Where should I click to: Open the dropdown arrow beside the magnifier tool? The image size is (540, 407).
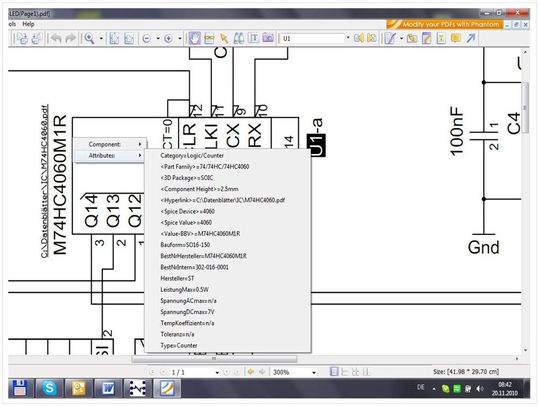[101, 39]
